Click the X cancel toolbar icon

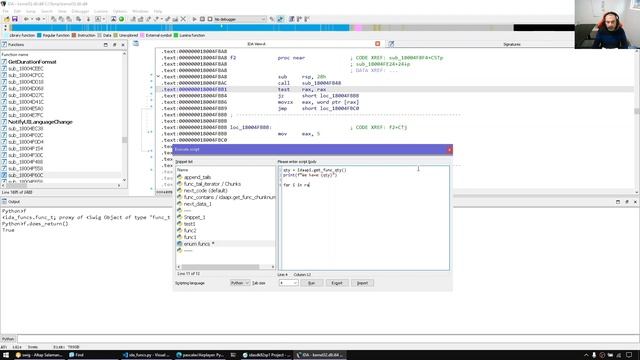tap(183, 19)
